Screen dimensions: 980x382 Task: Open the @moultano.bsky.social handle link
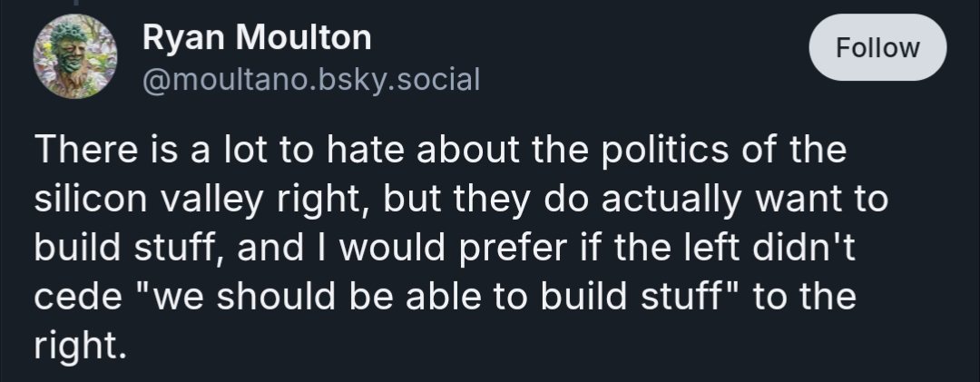pos(310,80)
